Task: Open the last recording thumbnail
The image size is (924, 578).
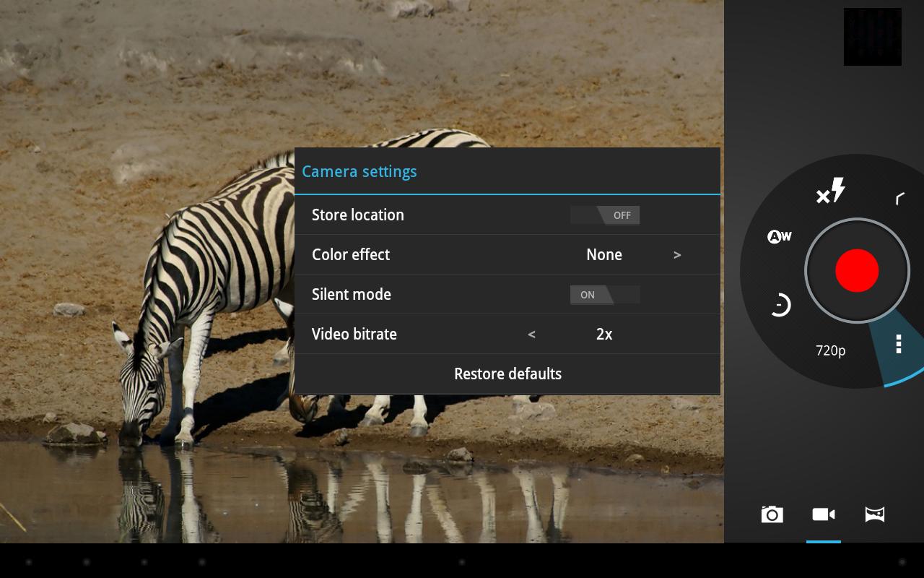Action: click(872, 36)
